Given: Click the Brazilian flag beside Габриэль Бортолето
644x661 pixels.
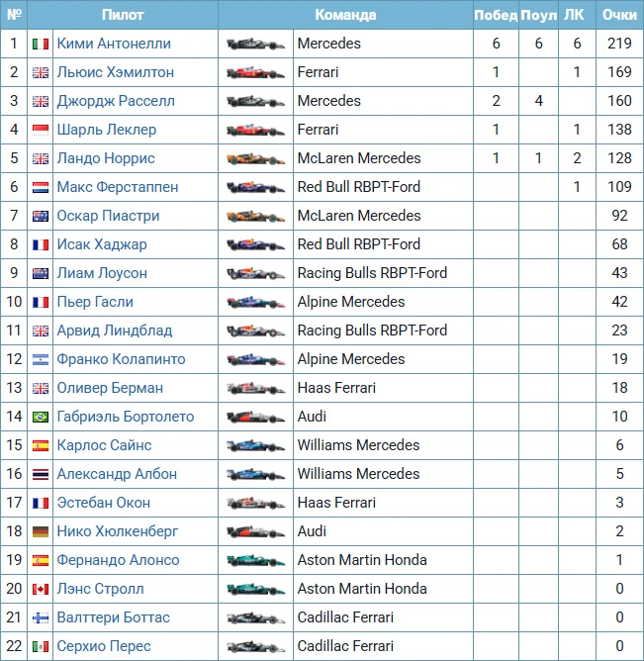Looking at the screenshot, I should click(41, 417).
